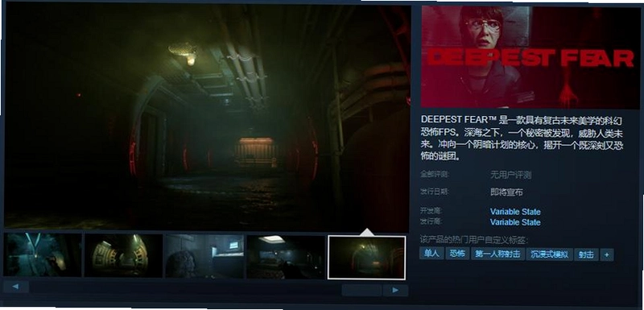Open Variable State developer link
The image size is (644, 310).
coord(515,212)
